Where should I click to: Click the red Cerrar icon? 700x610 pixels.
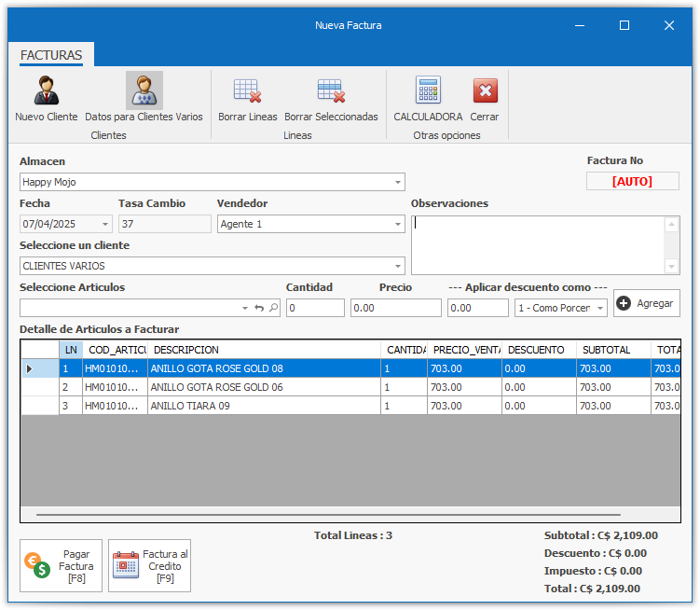(486, 90)
